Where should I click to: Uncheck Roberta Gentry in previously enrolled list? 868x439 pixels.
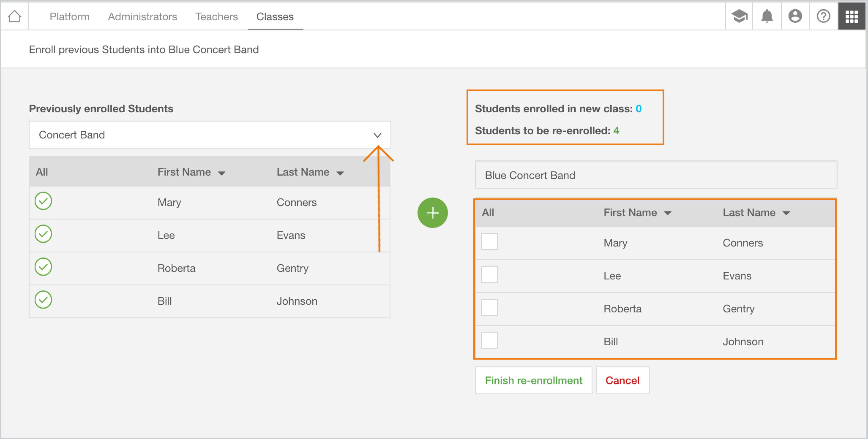tap(43, 267)
